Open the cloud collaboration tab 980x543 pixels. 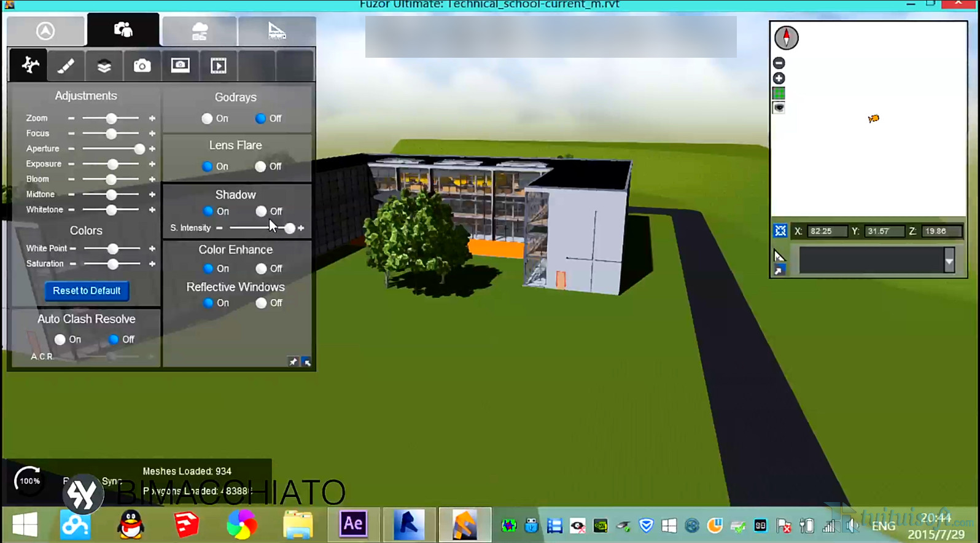200,31
